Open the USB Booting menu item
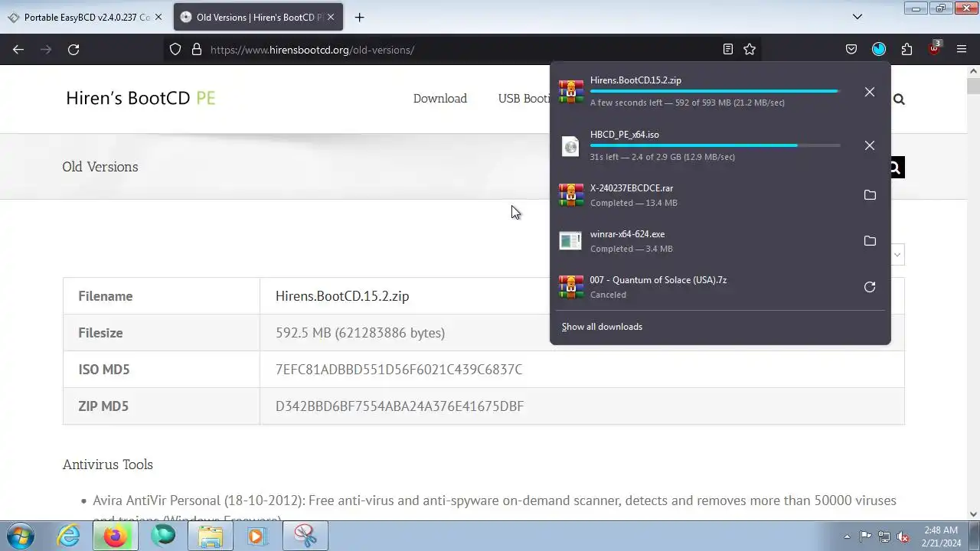The width and height of the screenshot is (980, 551). click(x=524, y=99)
